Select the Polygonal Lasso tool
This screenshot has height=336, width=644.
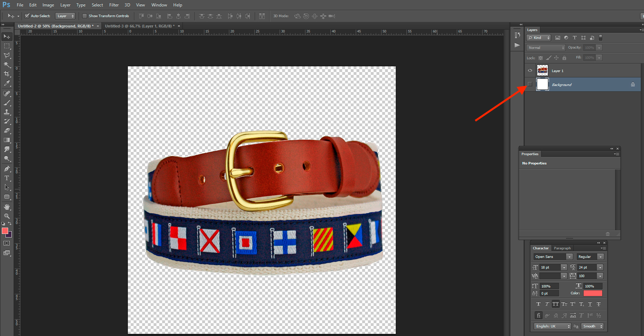coord(7,55)
